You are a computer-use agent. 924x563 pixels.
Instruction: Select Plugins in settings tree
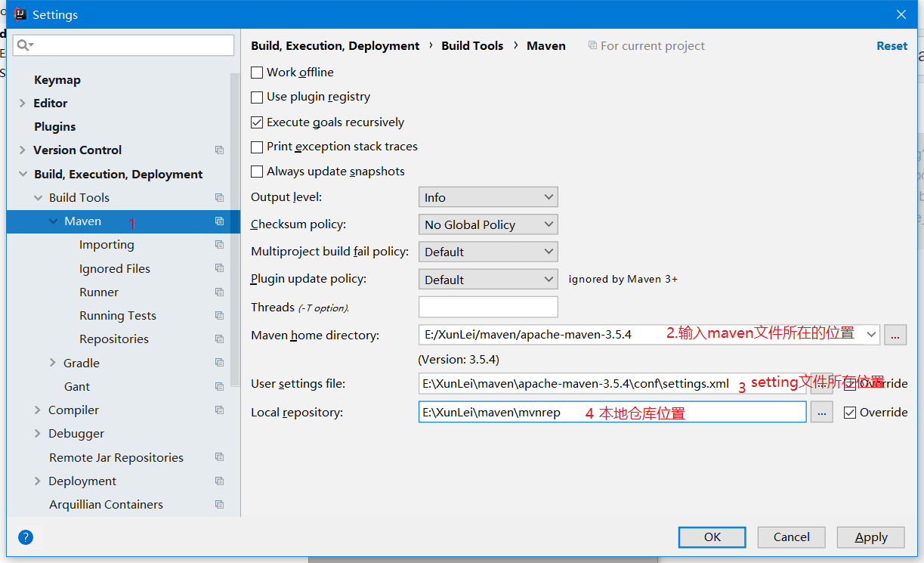55,127
